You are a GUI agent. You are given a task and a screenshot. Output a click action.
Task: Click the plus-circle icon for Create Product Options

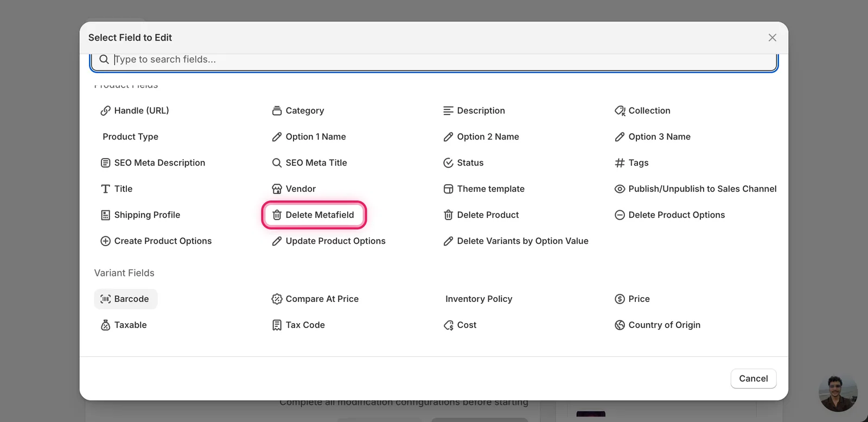[105, 241]
